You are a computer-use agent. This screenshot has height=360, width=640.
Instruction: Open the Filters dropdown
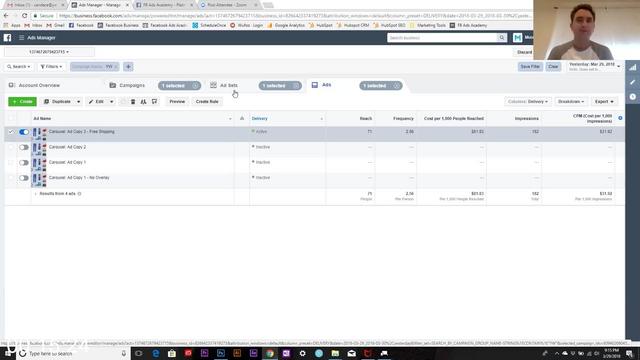pos(51,67)
